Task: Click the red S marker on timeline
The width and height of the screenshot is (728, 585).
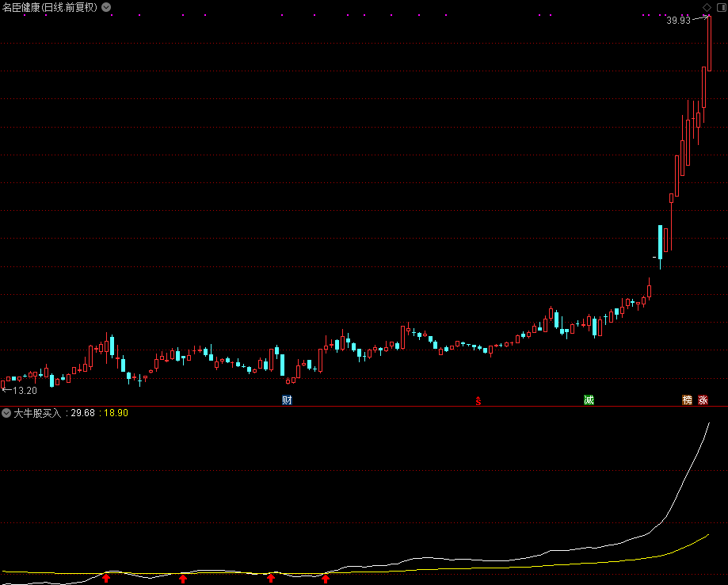Action: click(x=478, y=400)
